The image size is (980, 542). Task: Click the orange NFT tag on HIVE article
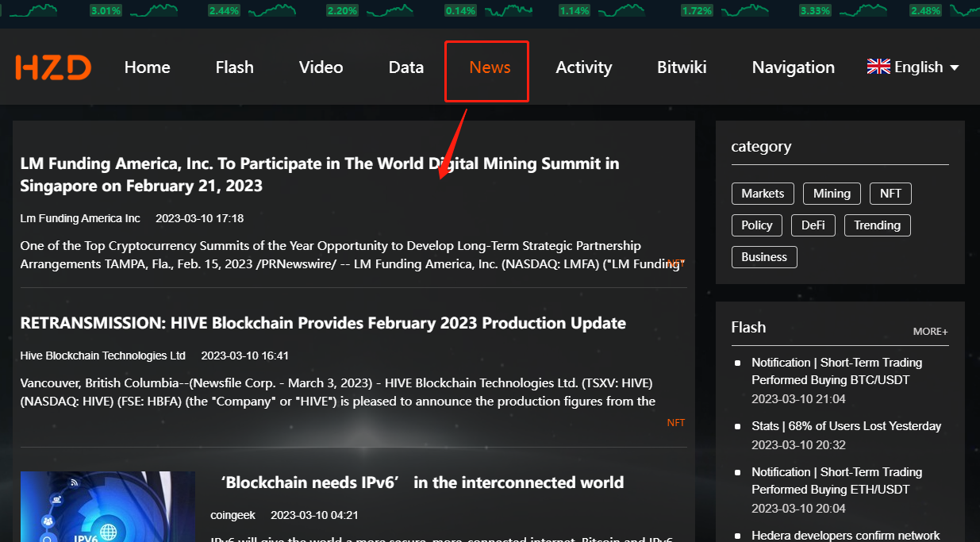click(x=676, y=423)
